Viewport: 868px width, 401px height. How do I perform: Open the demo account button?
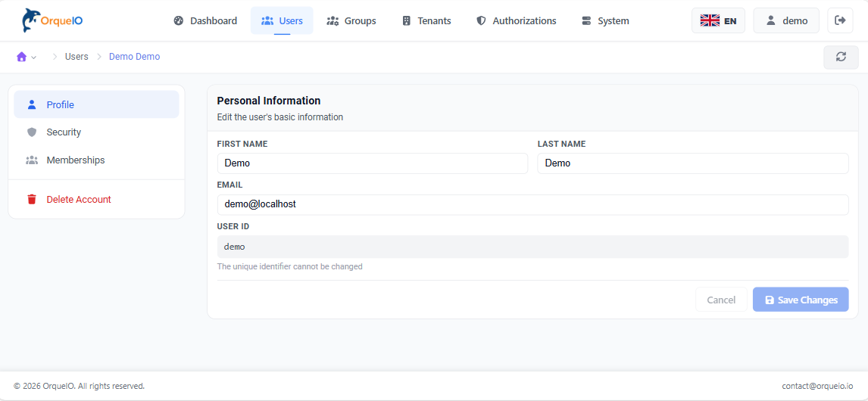pos(786,20)
